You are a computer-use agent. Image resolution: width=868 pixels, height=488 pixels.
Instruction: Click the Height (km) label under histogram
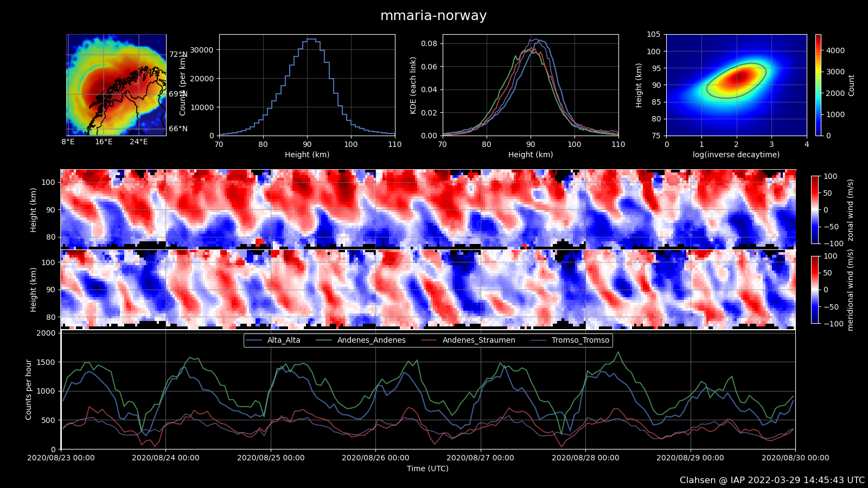tap(307, 155)
